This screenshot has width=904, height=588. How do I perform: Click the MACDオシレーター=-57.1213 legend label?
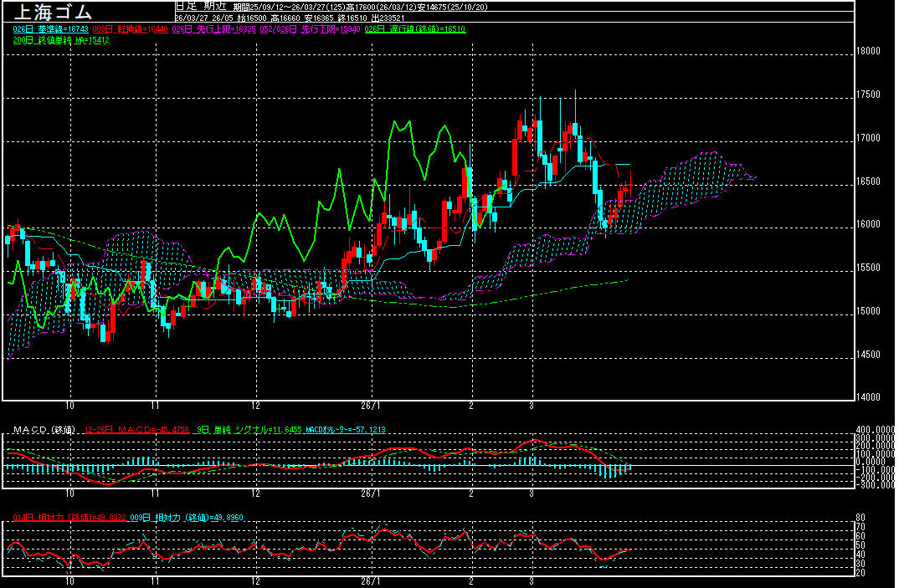pyautogui.click(x=345, y=429)
